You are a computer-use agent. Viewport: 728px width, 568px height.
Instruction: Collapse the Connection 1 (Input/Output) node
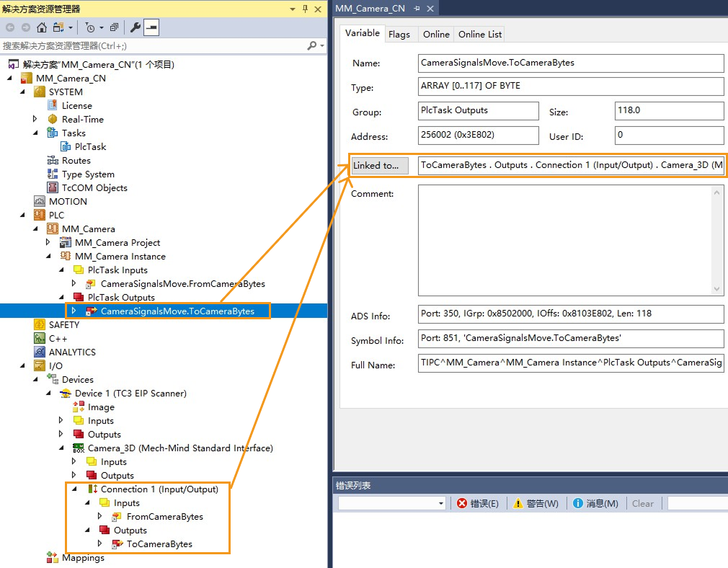tap(75, 489)
